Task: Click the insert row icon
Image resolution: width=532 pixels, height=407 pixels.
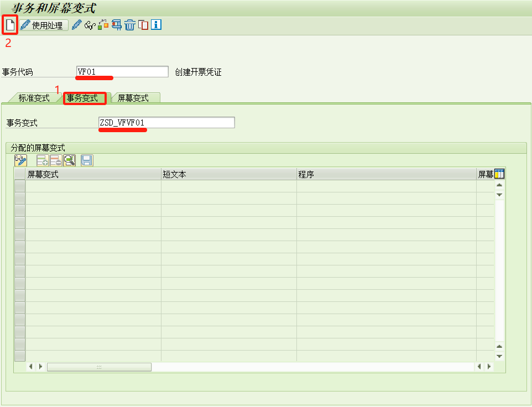Action: click(x=43, y=160)
